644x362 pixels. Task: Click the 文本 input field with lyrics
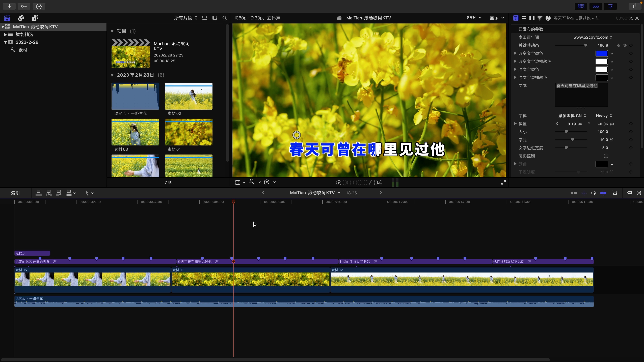581,95
